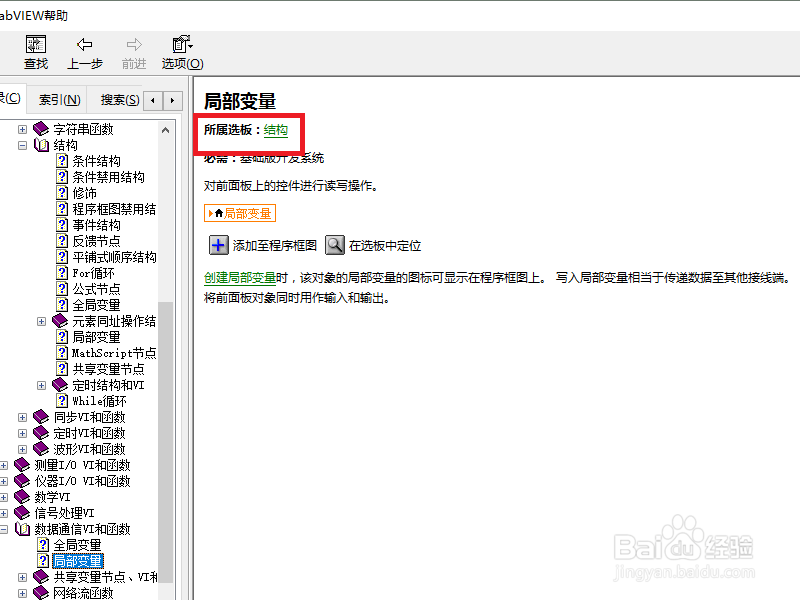This screenshot has width=800, height=600.
Task: Open the partially visible 目录(C) tab
Action: (10, 98)
